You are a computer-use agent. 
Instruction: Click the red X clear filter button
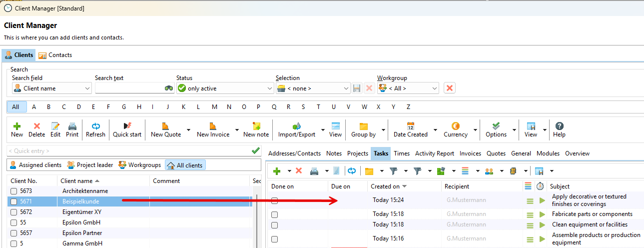pyautogui.click(x=450, y=88)
